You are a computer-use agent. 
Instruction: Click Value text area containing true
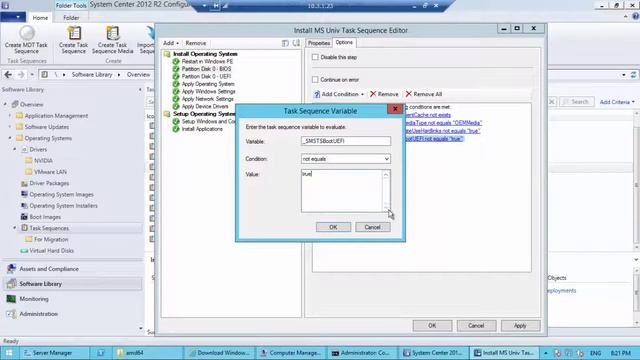pyautogui.click(x=342, y=191)
